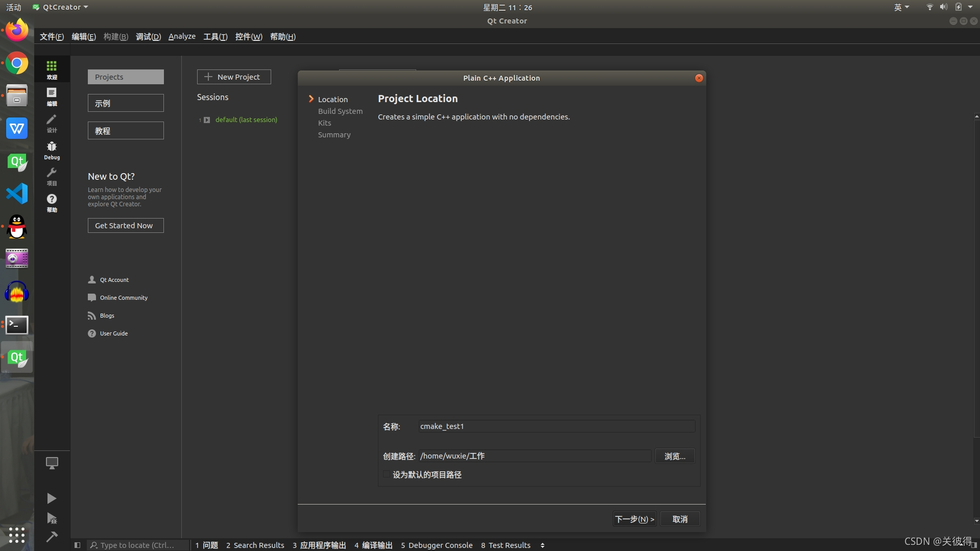The height and width of the screenshot is (551, 980).
Task: Launch Google Chrome from the dock
Action: [17, 63]
